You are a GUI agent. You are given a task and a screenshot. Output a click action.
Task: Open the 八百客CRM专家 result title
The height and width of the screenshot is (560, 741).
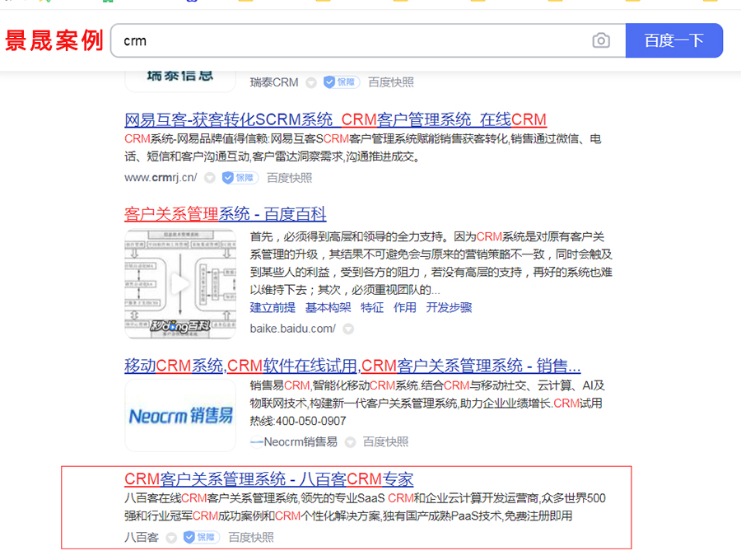tap(269, 479)
